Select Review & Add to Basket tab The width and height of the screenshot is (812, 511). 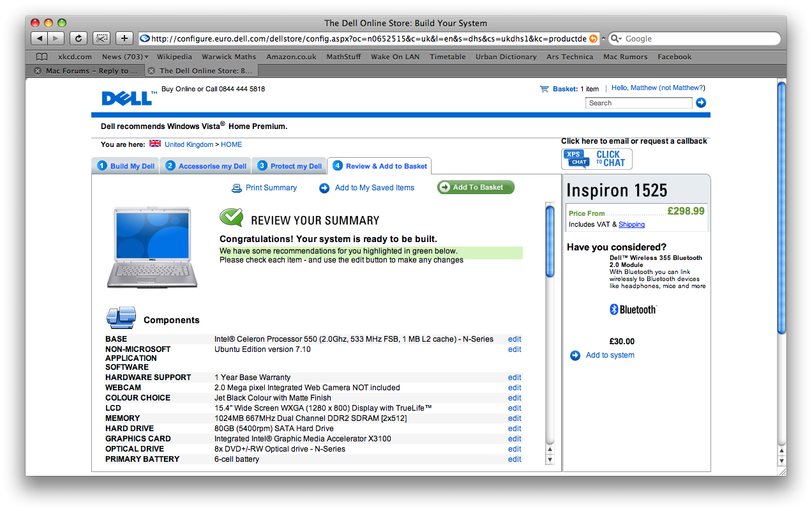click(x=379, y=166)
